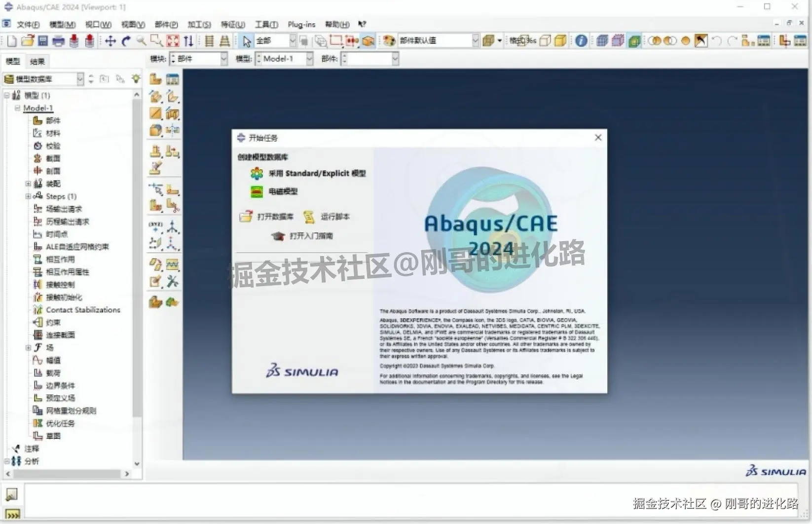Open the 模块 dropdown showing 部件

pyautogui.click(x=224, y=58)
